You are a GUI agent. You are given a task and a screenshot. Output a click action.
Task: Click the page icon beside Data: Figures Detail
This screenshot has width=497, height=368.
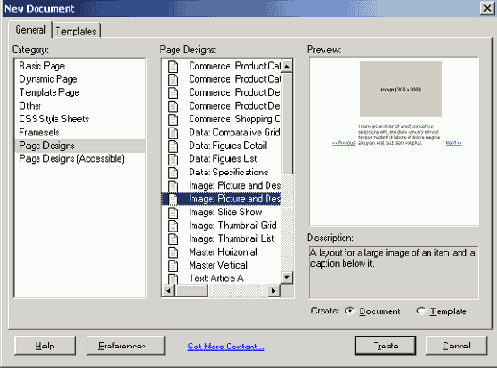click(x=173, y=146)
